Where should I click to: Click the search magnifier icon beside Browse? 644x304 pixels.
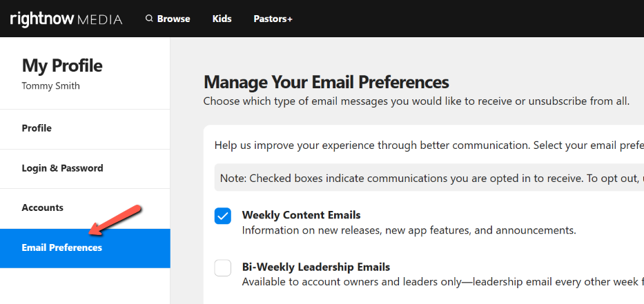[x=149, y=19]
